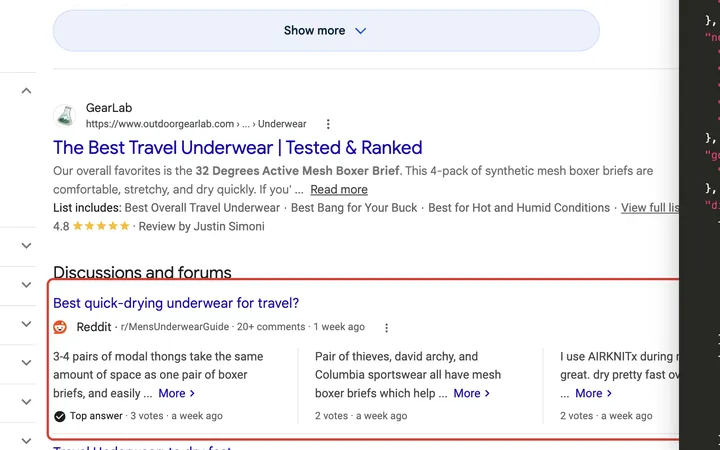Viewport: 720px width, 450px height.
Task: Expand the sidebar chevron beside 'Best quick-drying underwear' box
Action: point(26,285)
